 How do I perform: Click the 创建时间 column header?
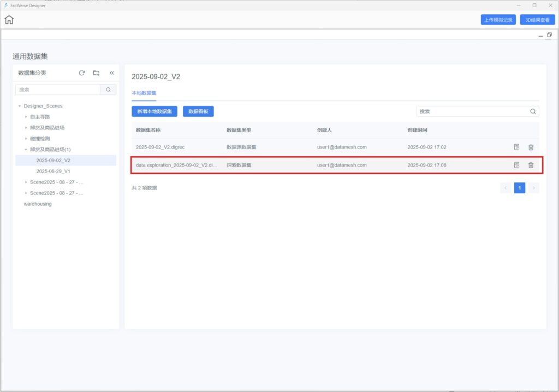point(417,130)
